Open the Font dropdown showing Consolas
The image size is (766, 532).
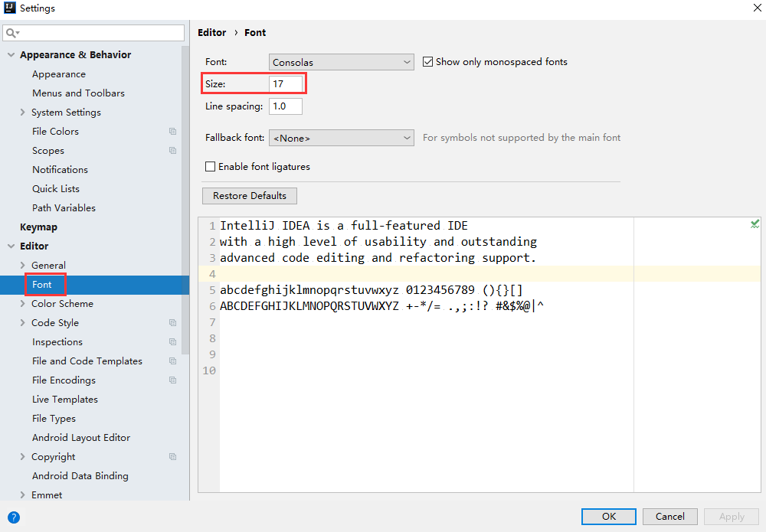(342, 62)
